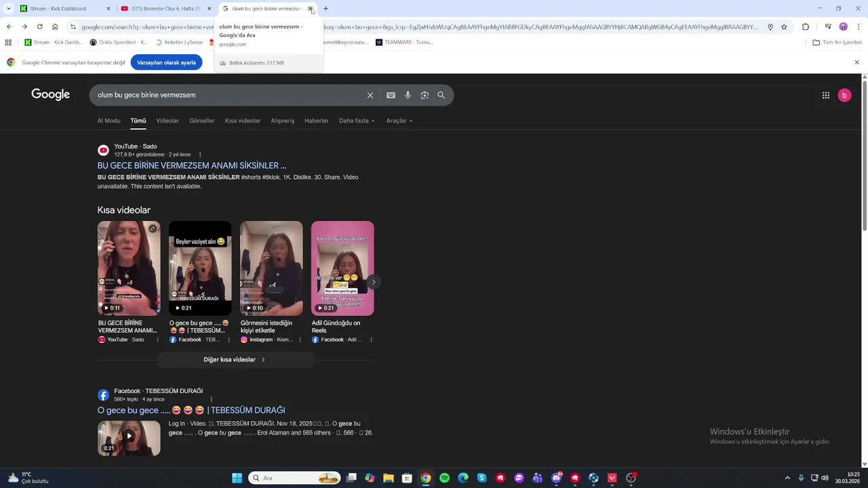
Task: Open File Explorer from the taskbar
Action: click(388, 478)
